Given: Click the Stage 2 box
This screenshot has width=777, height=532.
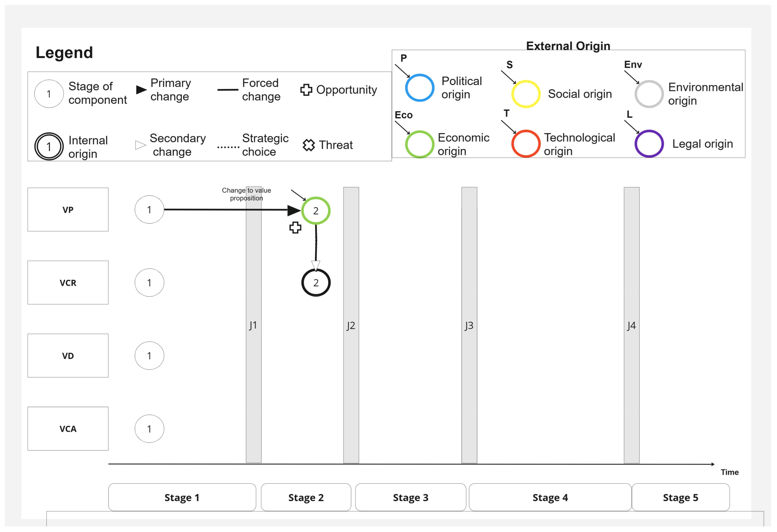Looking at the screenshot, I should coord(306,497).
